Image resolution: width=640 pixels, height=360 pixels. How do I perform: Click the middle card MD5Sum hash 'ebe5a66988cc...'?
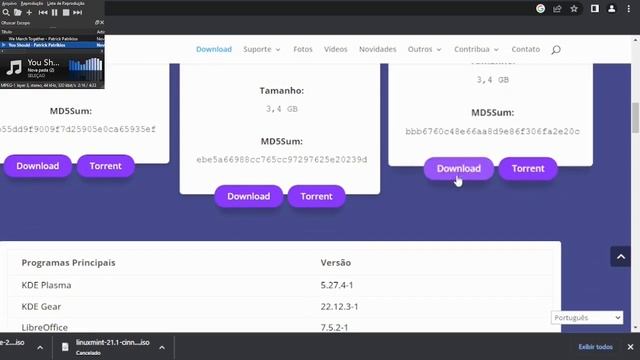click(x=282, y=160)
